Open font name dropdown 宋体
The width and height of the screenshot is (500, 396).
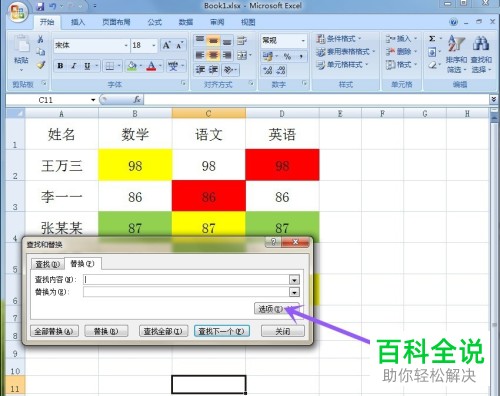point(126,45)
